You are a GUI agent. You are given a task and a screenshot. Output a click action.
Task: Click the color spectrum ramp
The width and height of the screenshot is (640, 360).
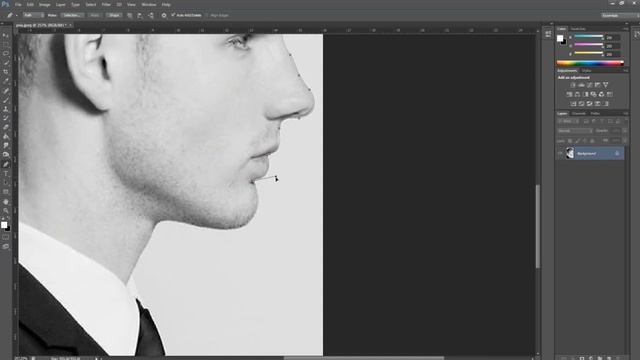(590, 63)
